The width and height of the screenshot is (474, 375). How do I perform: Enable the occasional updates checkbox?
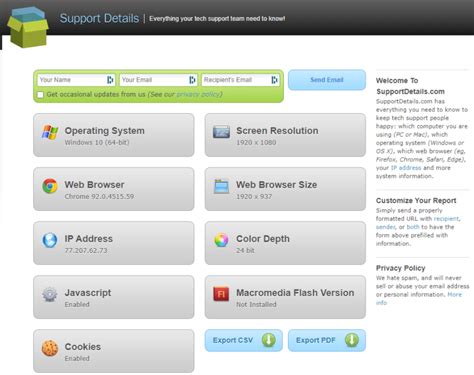(40, 95)
